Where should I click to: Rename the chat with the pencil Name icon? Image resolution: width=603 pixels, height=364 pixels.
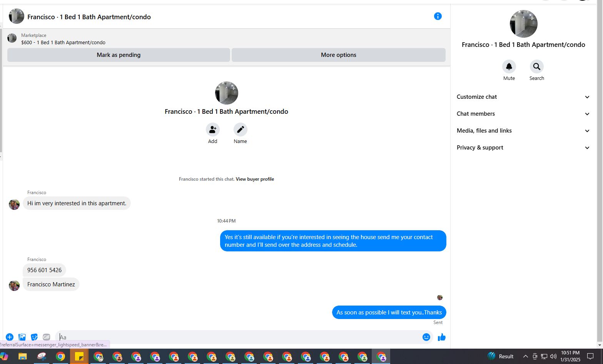pyautogui.click(x=240, y=130)
